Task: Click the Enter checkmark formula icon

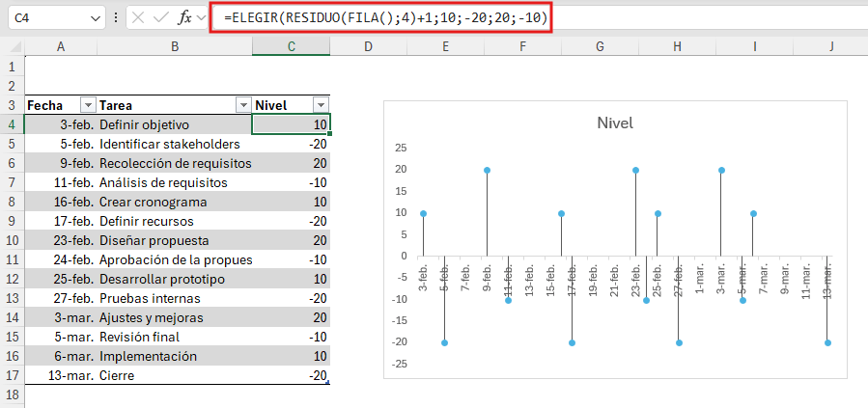Action: click(x=161, y=17)
